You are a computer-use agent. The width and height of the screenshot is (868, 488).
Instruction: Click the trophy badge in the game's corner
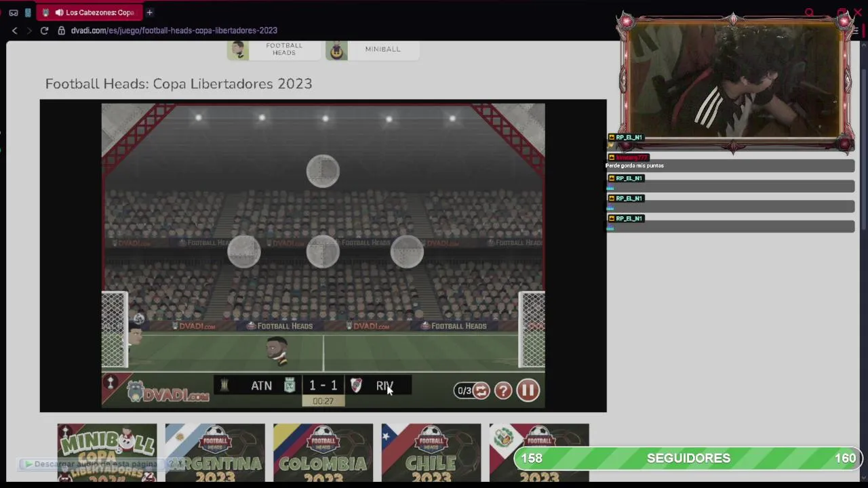pyautogui.click(x=110, y=382)
